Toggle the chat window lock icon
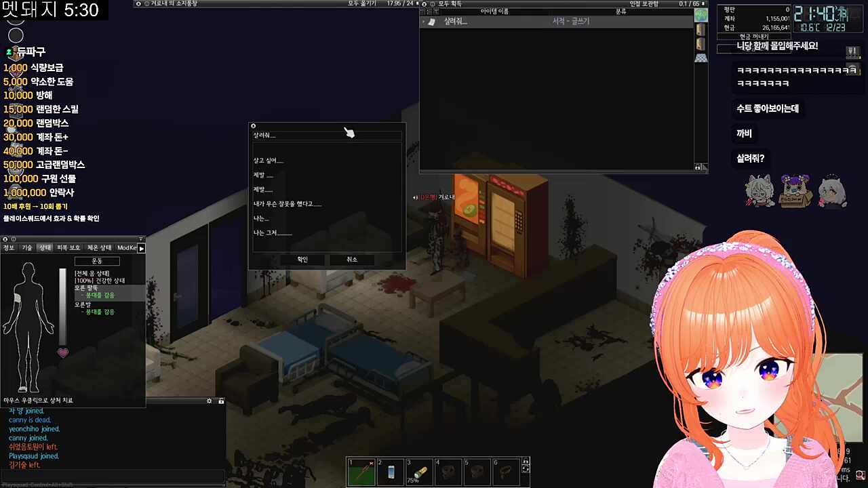The width and height of the screenshot is (868, 488). point(221,401)
